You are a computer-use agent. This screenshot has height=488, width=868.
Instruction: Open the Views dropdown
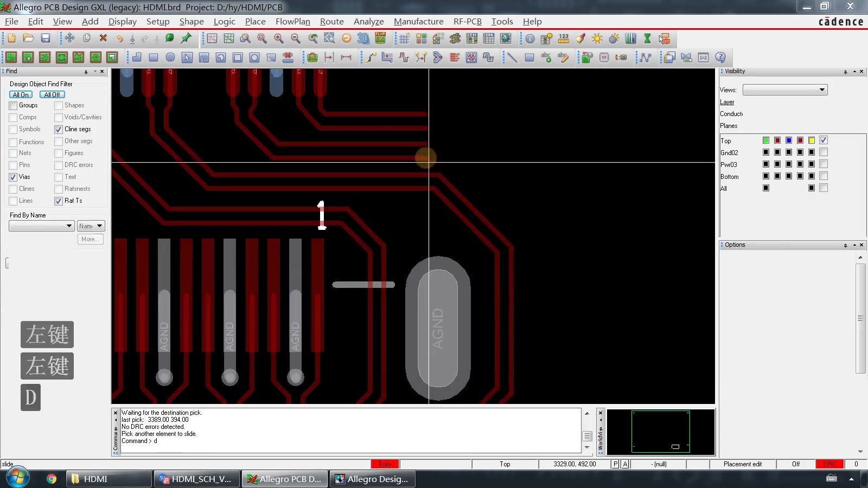click(785, 89)
